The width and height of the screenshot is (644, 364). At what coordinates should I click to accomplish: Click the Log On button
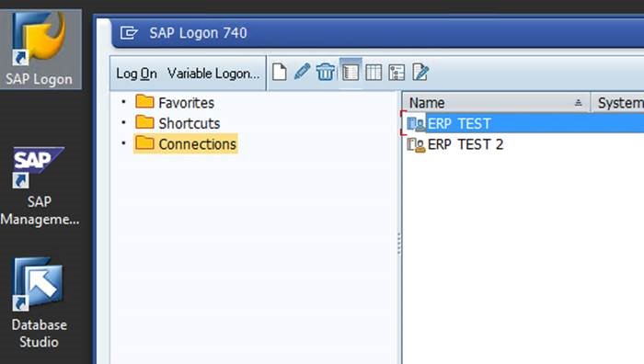click(136, 74)
